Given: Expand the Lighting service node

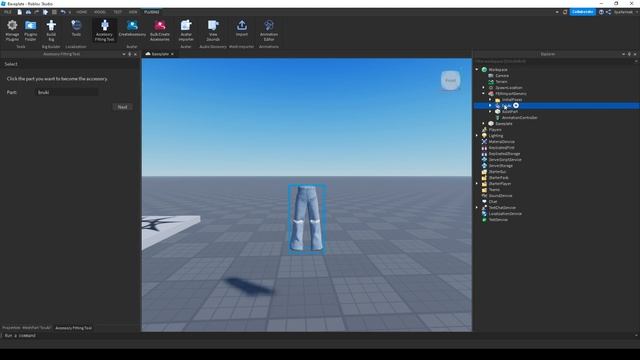Looking at the screenshot, I should [x=477, y=136].
